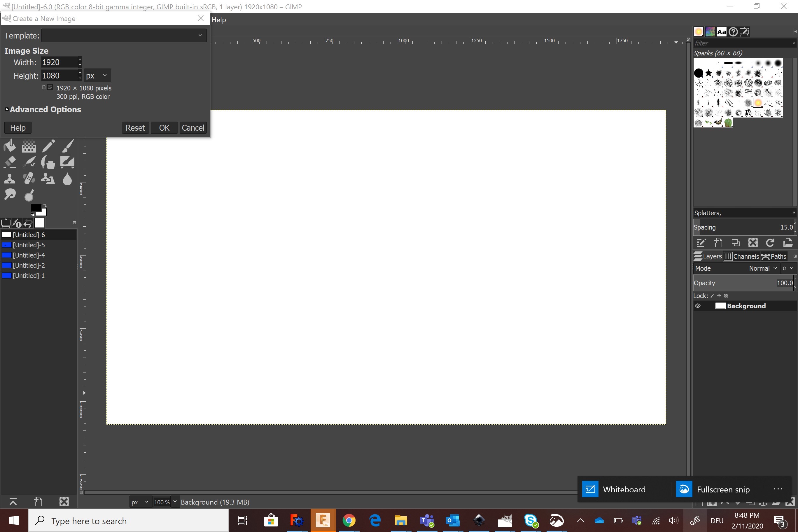
Task: Click the black foreground color swatch
Action: pos(36,208)
